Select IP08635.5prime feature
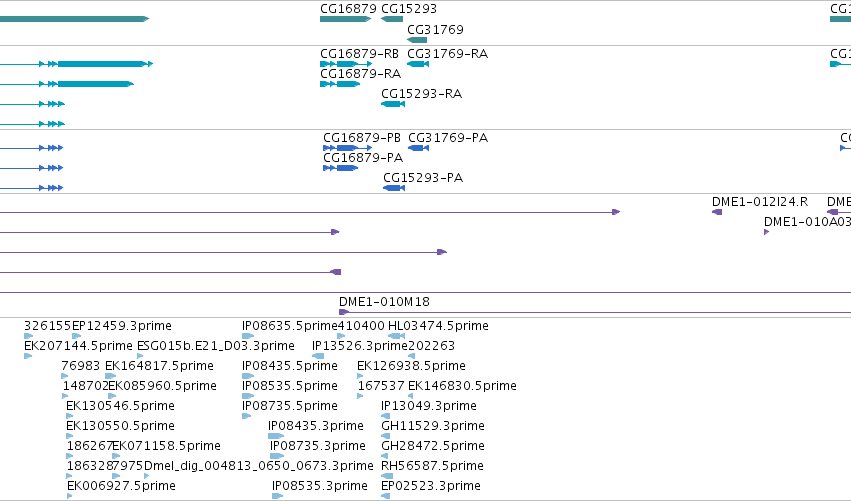Screen dimensions: 851x501 point(248,337)
